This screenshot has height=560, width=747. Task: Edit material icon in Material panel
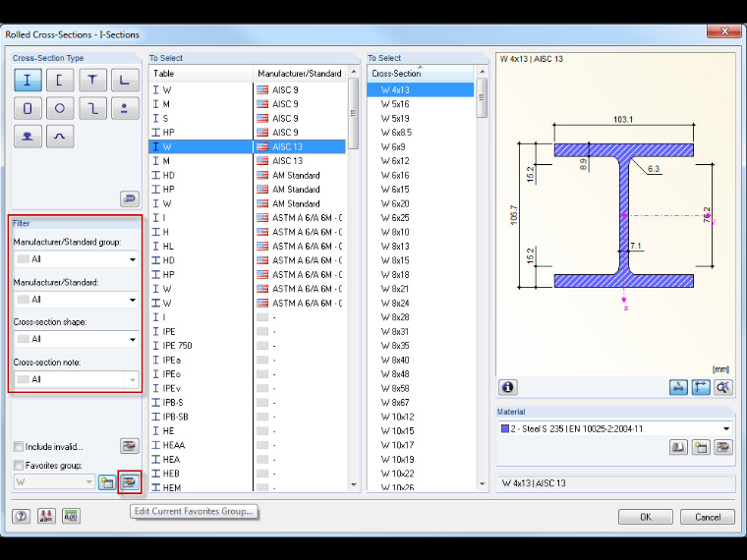click(x=722, y=447)
